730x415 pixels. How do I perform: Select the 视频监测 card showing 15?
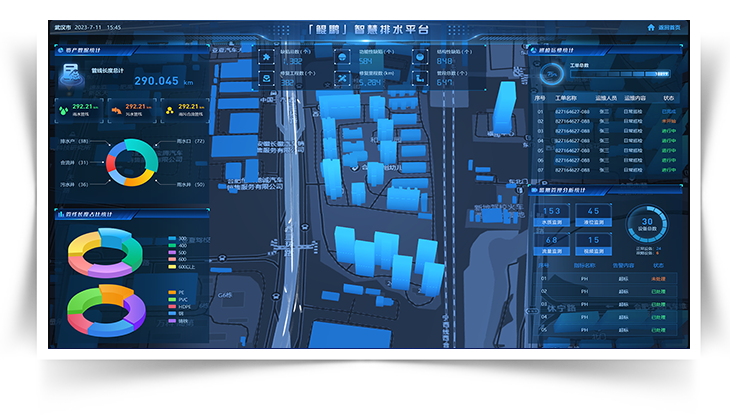(x=593, y=241)
